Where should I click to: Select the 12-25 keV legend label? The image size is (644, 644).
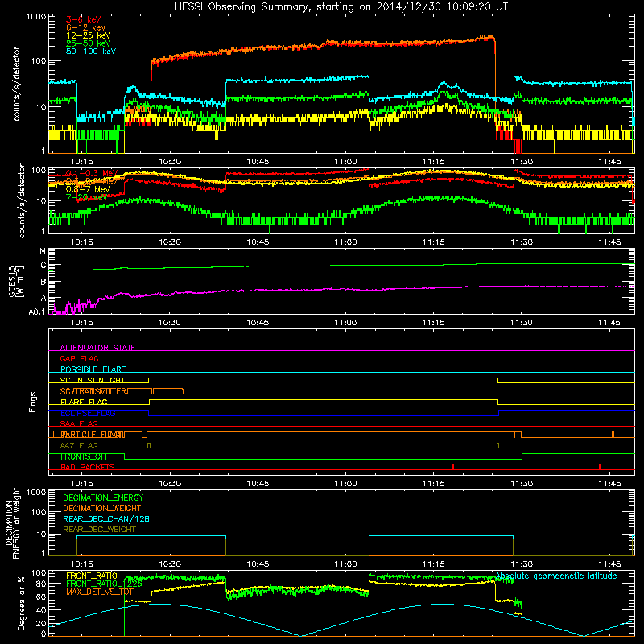tap(89, 35)
